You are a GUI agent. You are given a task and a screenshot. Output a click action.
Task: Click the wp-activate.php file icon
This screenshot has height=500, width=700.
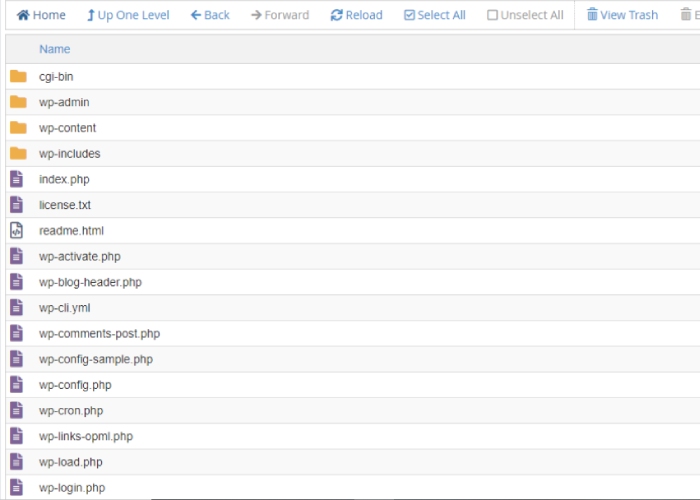click(x=17, y=256)
